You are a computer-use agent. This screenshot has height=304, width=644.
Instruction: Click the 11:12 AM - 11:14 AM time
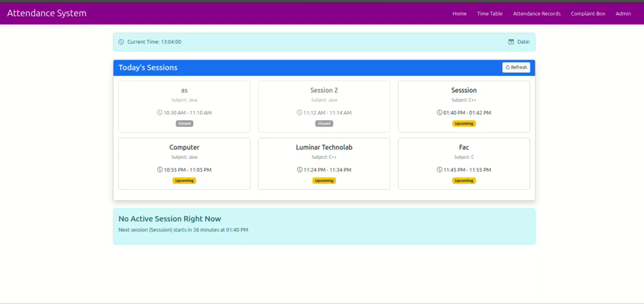[327, 113]
